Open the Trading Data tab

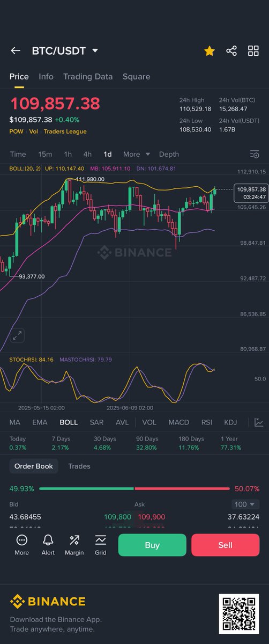pyautogui.click(x=88, y=77)
